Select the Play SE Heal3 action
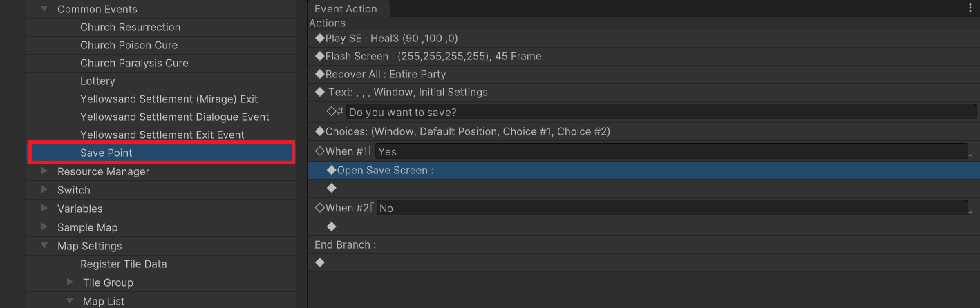 click(x=391, y=38)
